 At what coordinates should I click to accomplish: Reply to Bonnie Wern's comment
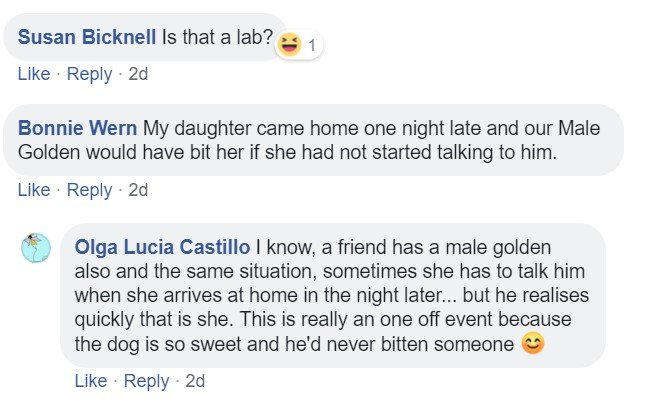89,190
